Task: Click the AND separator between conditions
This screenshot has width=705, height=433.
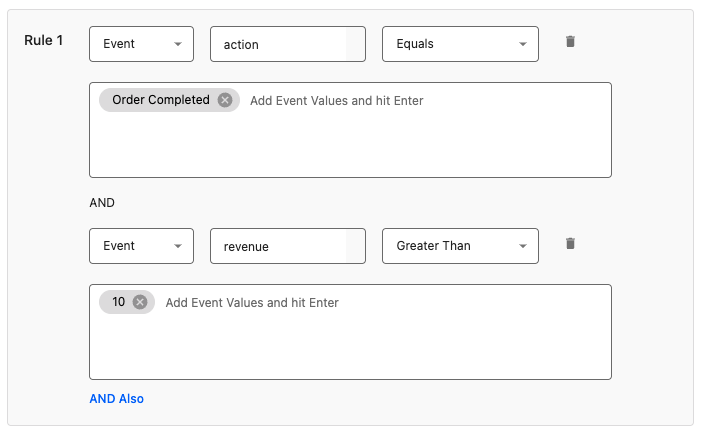Action: (102, 202)
